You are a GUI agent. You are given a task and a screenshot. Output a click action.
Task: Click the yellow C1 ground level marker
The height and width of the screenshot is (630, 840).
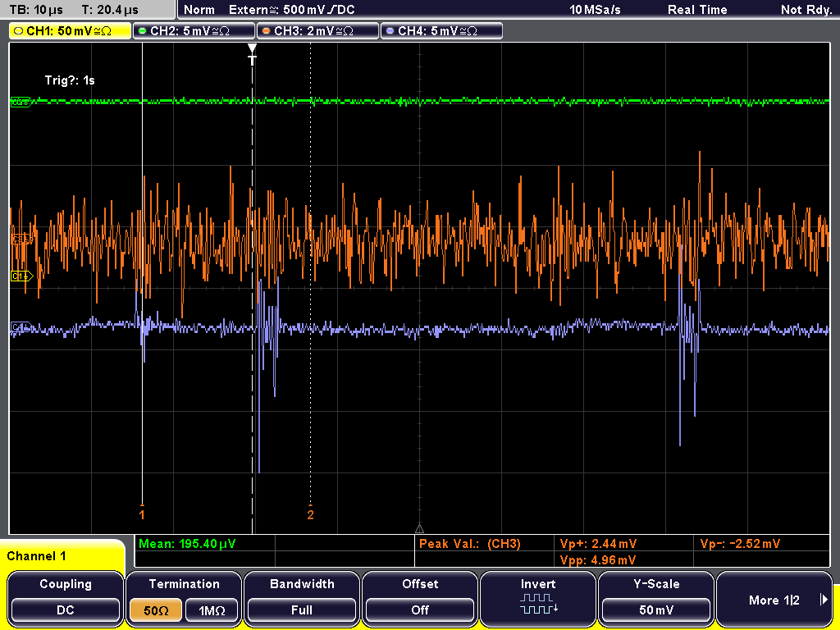click(22, 276)
